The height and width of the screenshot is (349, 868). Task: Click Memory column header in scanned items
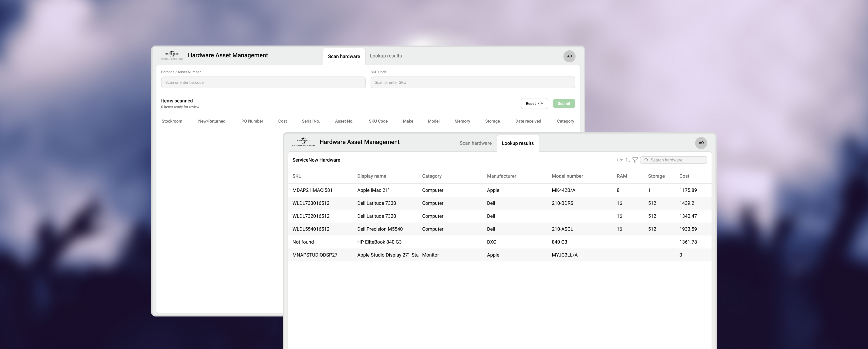[x=462, y=121]
